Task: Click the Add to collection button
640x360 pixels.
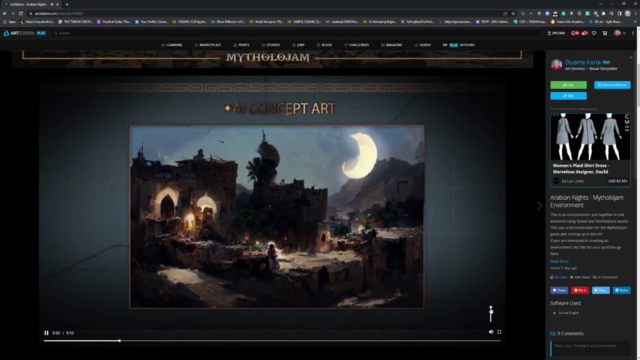Action: pos(612,85)
